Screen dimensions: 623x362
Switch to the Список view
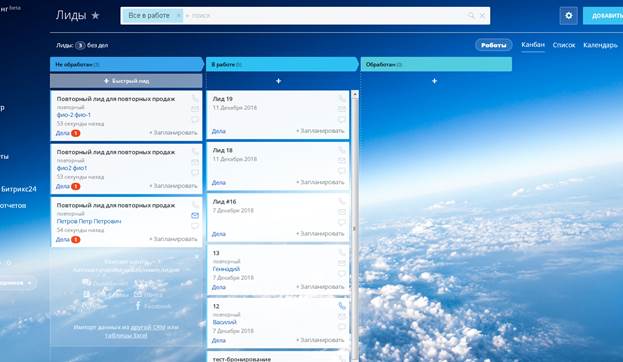point(564,45)
